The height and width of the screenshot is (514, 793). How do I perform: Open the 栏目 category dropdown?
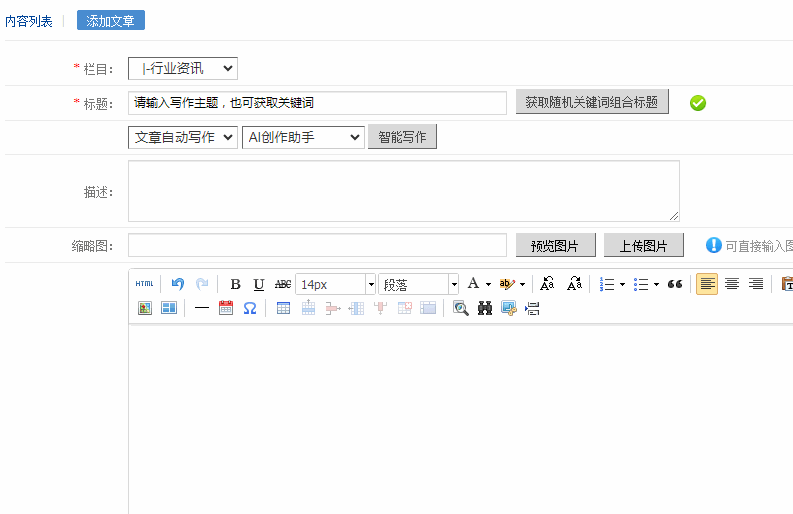183,68
